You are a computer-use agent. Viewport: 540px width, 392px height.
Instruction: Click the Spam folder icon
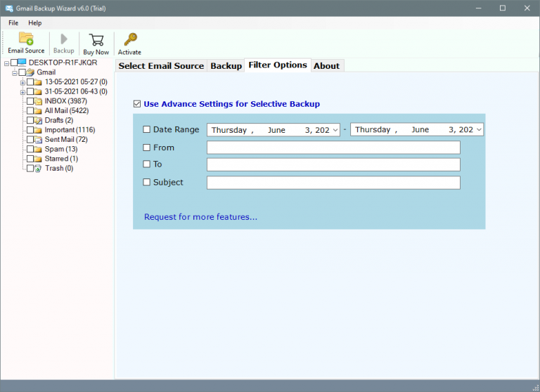tap(38, 150)
